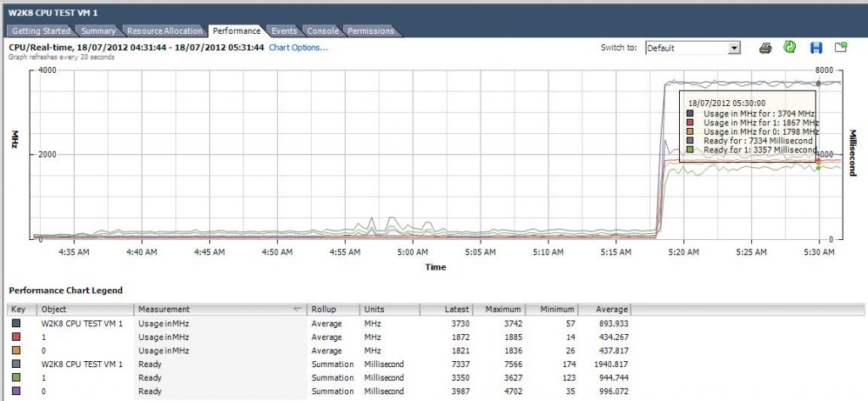Select red swatch for object 1 Usage in MHz
The image size is (868, 401).
[15, 337]
